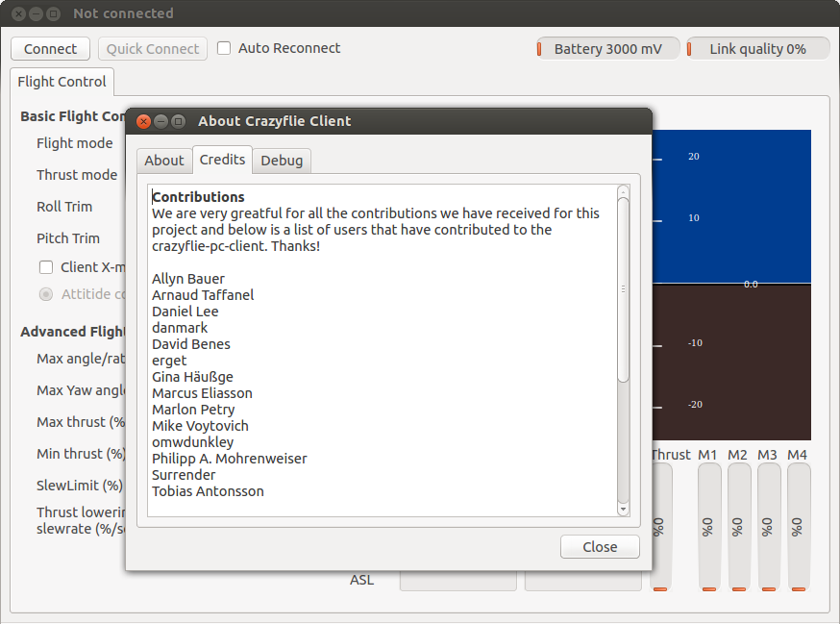Maximize the About Crazyflie Client dialog
840x624 pixels.
click(x=178, y=122)
